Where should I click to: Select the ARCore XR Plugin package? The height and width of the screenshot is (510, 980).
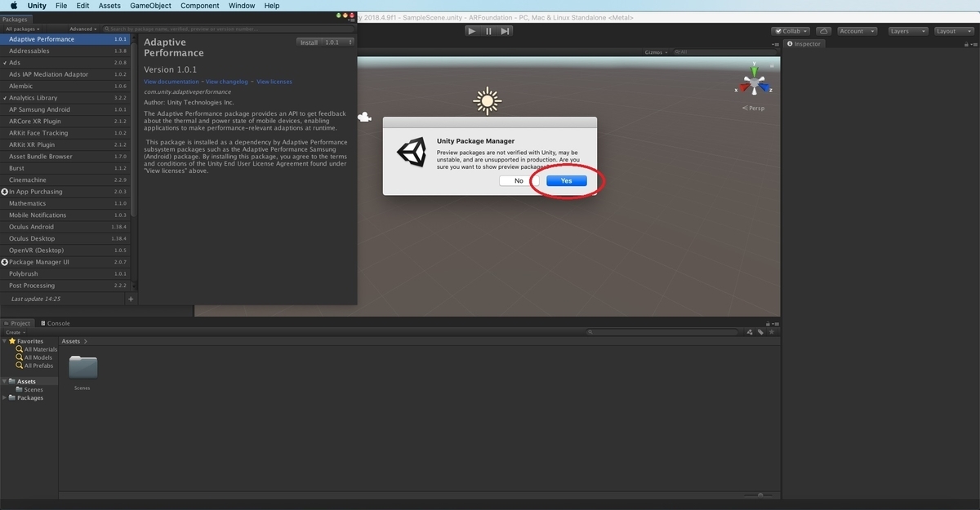(x=65, y=121)
